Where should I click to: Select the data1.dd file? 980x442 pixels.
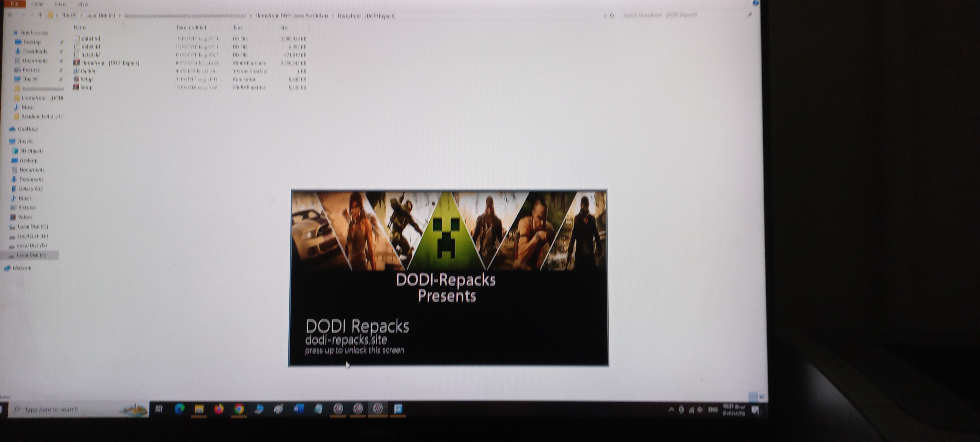[x=90, y=38]
